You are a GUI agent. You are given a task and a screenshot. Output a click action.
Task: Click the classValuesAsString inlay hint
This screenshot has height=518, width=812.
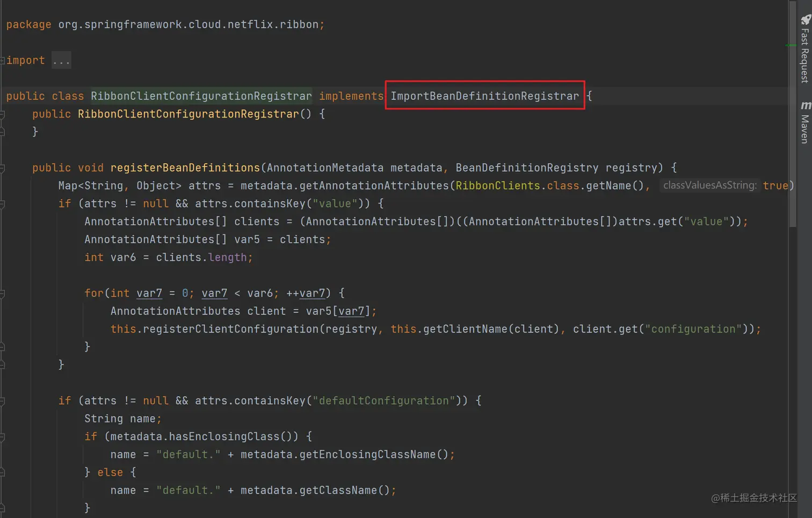(x=709, y=185)
